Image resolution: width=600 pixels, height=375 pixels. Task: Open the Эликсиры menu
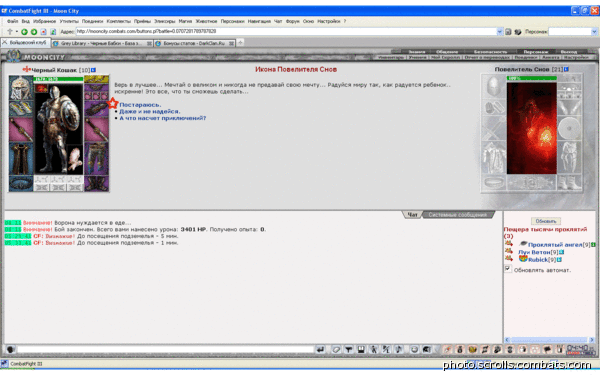pos(165,21)
